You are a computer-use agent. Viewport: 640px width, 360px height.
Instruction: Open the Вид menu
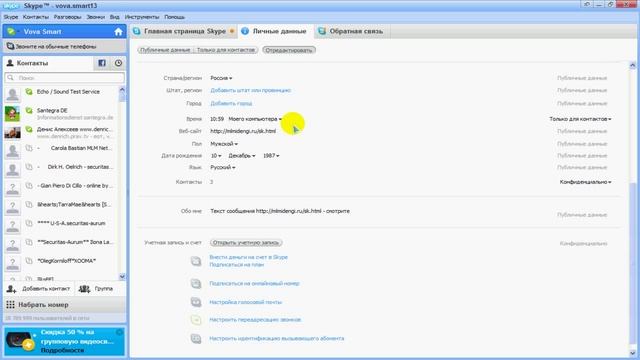115,17
